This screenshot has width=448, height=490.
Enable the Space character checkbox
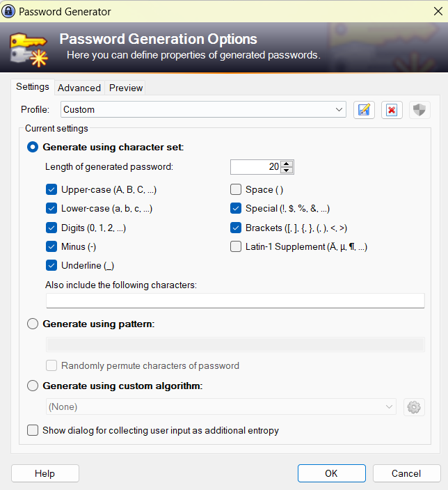(x=236, y=189)
